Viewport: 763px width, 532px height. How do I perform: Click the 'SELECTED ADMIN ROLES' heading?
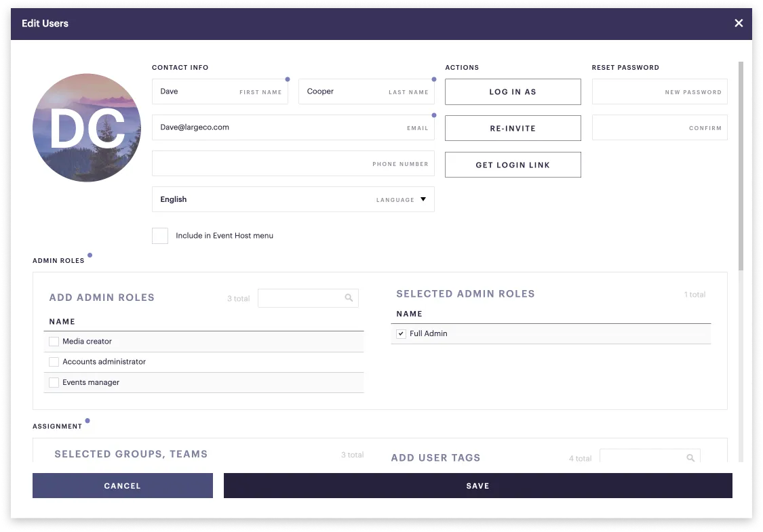click(466, 293)
